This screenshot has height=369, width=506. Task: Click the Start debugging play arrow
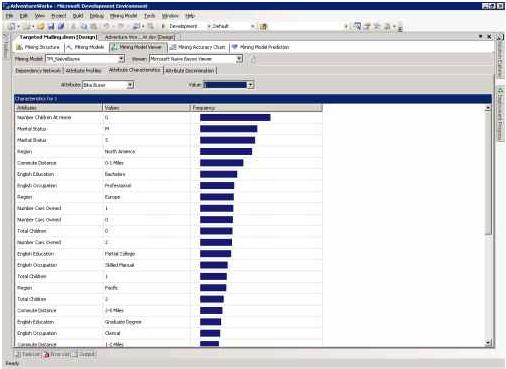(163, 26)
